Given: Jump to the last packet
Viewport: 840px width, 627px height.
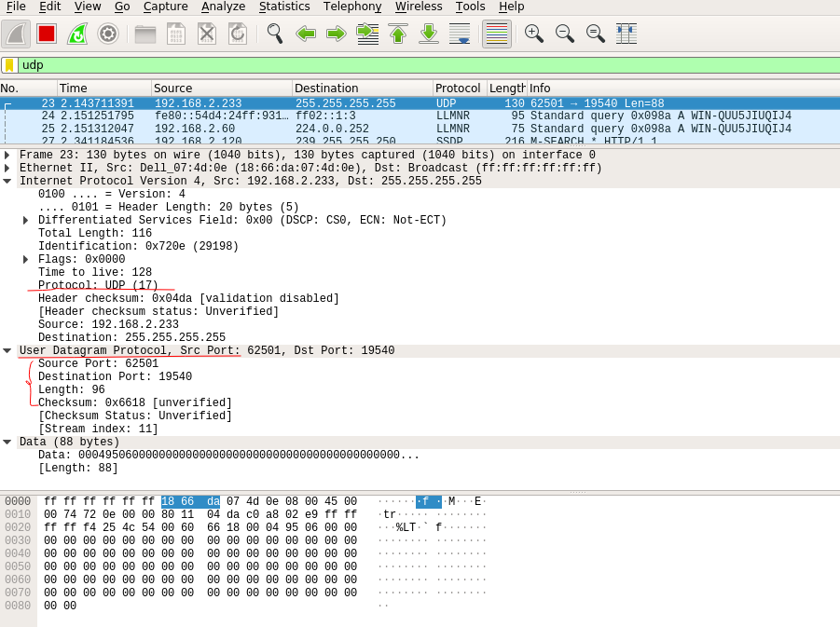Looking at the screenshot, I should 429,34.
